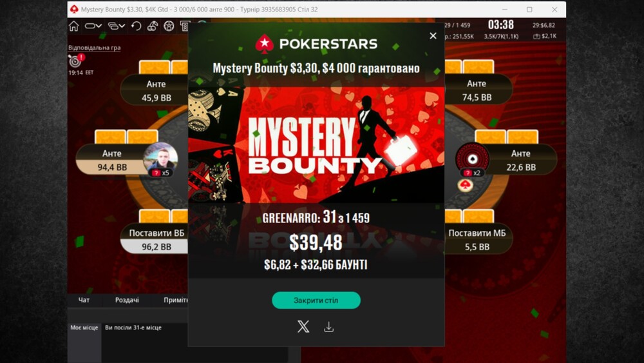Maximize the PokerStars table window
This screenshot has height=363, width=644.
pos(529,10)
